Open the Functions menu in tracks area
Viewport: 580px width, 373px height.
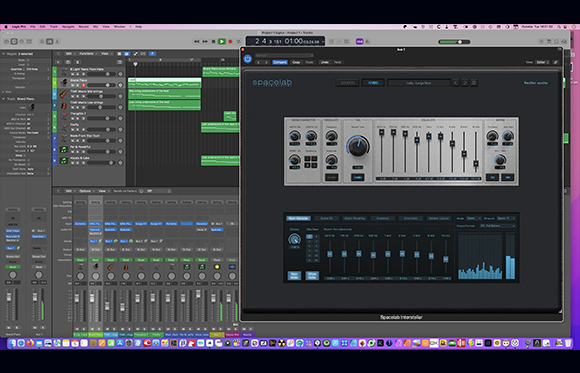coord(87,54)
